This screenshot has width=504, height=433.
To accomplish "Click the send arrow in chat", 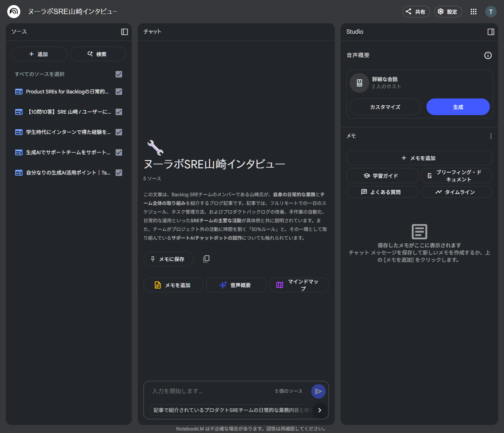I will 318,391.
